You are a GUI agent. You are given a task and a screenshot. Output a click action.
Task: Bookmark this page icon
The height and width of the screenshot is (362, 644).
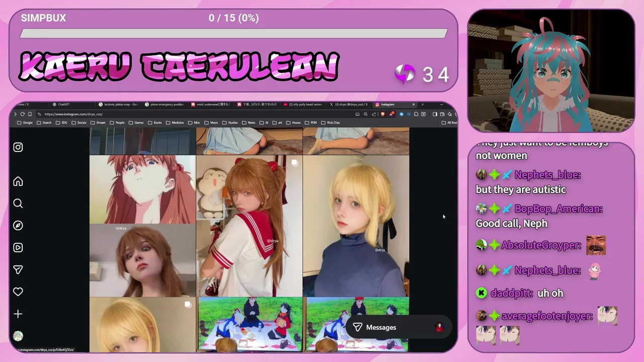click(30, 114)
